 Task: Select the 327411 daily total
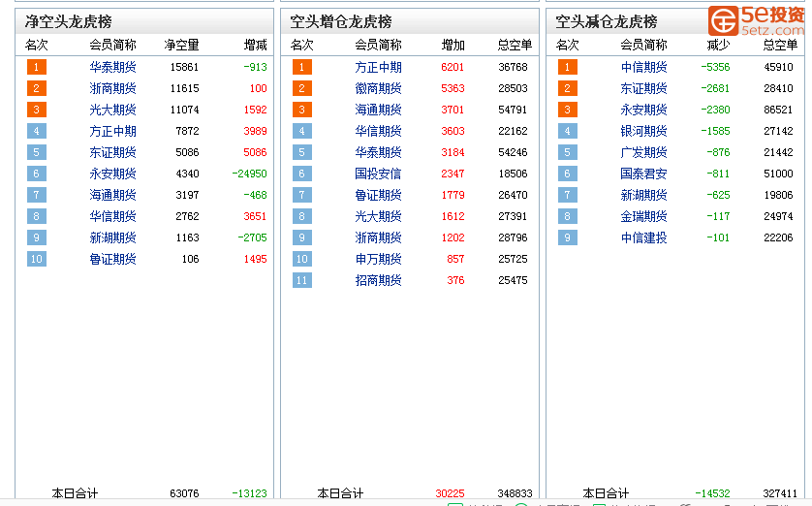(x=780, y=493)
